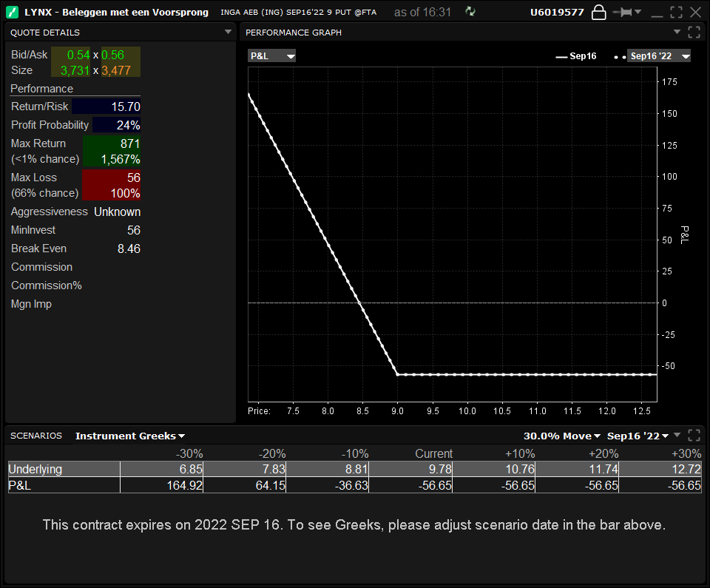Screen dimensions: 710x588
Task: Click the underlying value 6.85
Action: click(x=191, y=469)
